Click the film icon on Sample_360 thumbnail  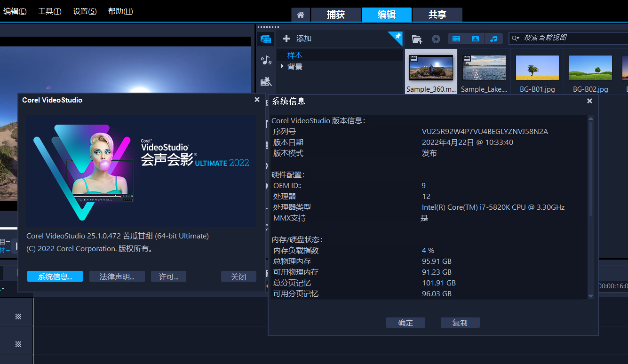coord(413,58)
